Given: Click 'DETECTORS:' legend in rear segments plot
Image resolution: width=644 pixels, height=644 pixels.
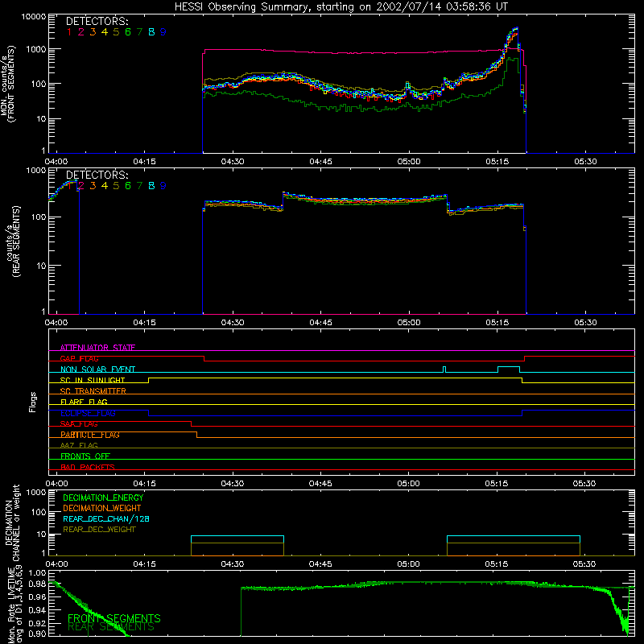Looking at the screenshot, I should pos(97,175).
